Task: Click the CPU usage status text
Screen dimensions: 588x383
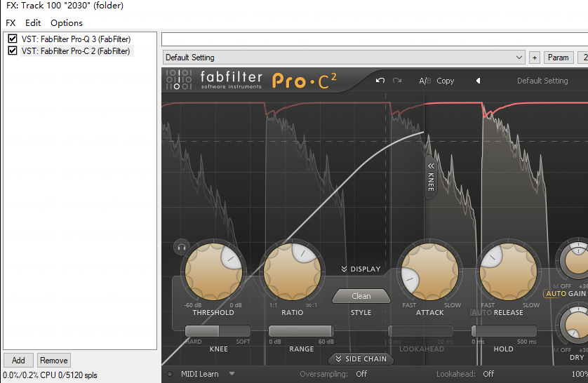Action: click(x=50, y=375)
